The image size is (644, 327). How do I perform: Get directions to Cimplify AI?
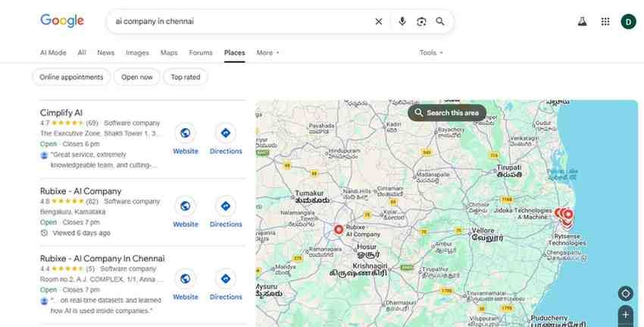pyautogui.click(x=226, y=133)
